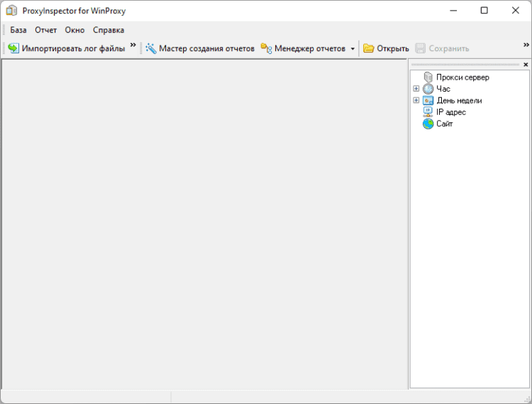This screenshot has height=404, width=532.
Task: Select the Час tree item text
Action: coord(443,89)
